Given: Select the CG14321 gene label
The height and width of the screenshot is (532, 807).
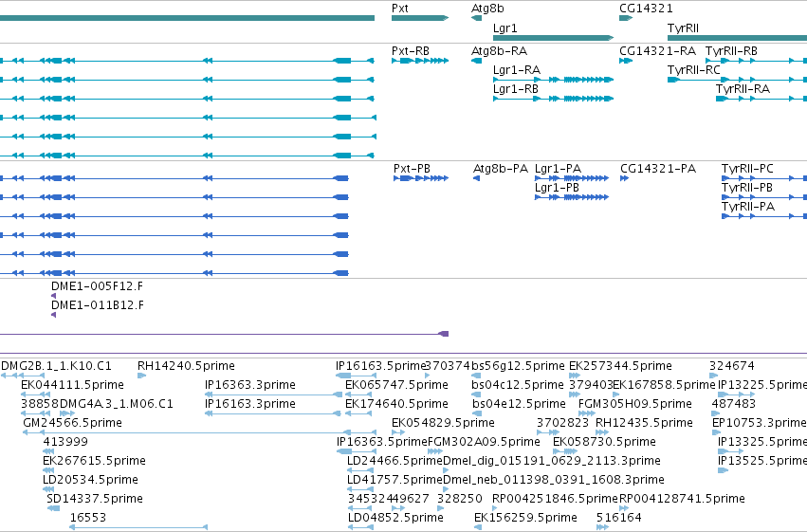Looking at the screenshot, I should click(x=646, y=9).
